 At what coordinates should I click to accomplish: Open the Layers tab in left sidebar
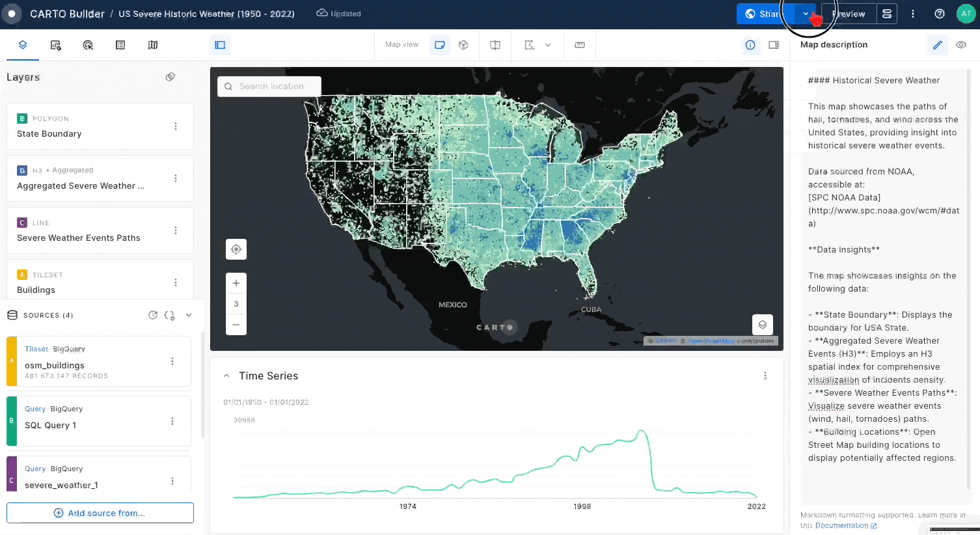(x=23, y=45)
